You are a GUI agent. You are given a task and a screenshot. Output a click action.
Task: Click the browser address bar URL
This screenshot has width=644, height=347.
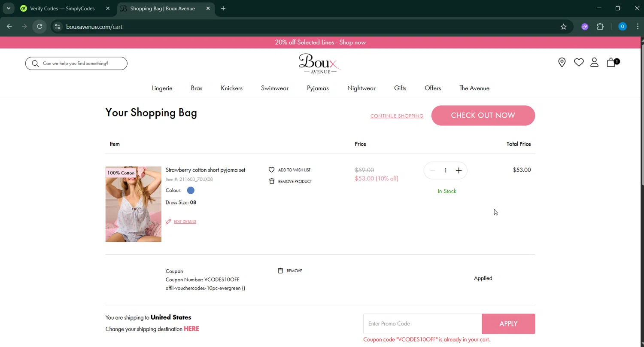(x=94, y=27)
